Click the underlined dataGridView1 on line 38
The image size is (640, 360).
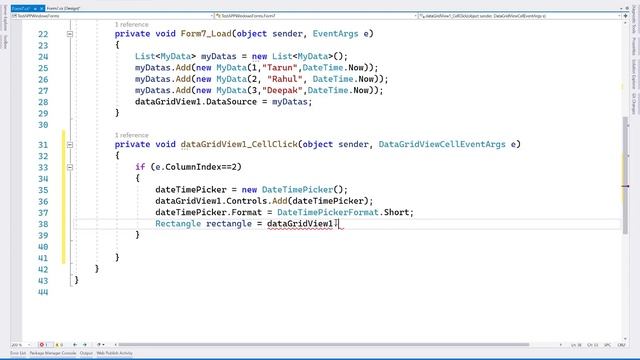click(x=300, y=224)
